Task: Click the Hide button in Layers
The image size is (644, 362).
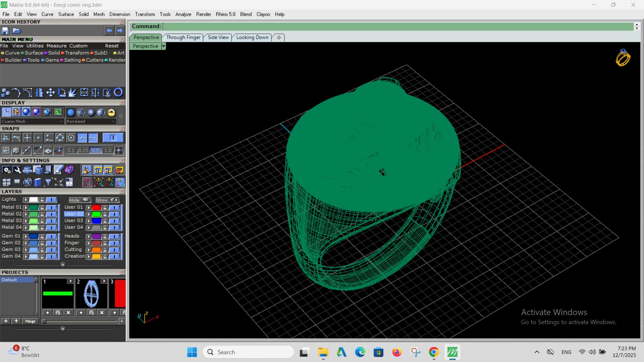Action: click(x=79, y=200)
